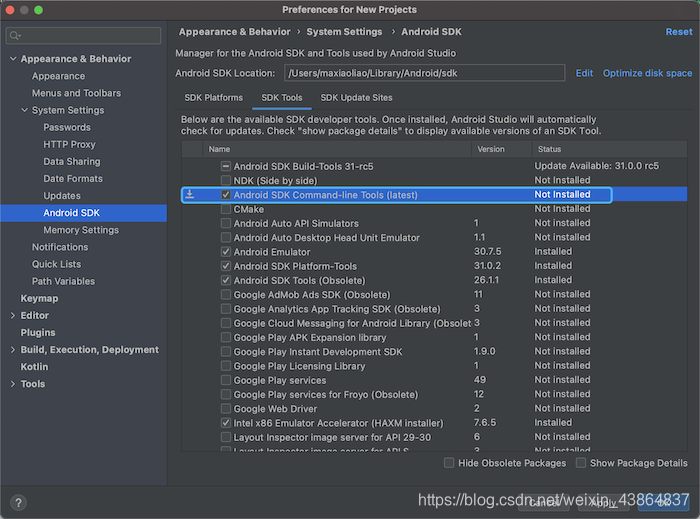Select Android SDK in the sidebar
This screenshot has height=519, width=700.
pyautogui.click(x=83, y=213)
